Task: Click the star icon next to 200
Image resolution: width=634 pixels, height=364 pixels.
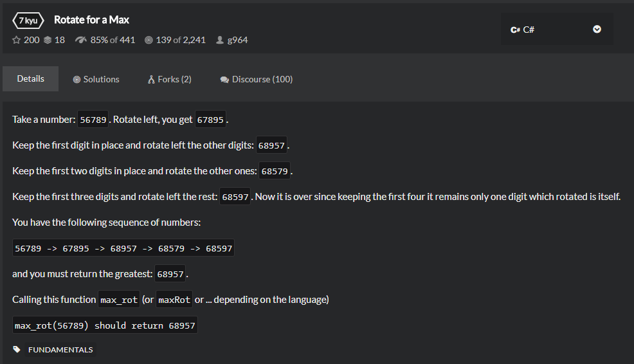Action: click(x=17, y=40)
